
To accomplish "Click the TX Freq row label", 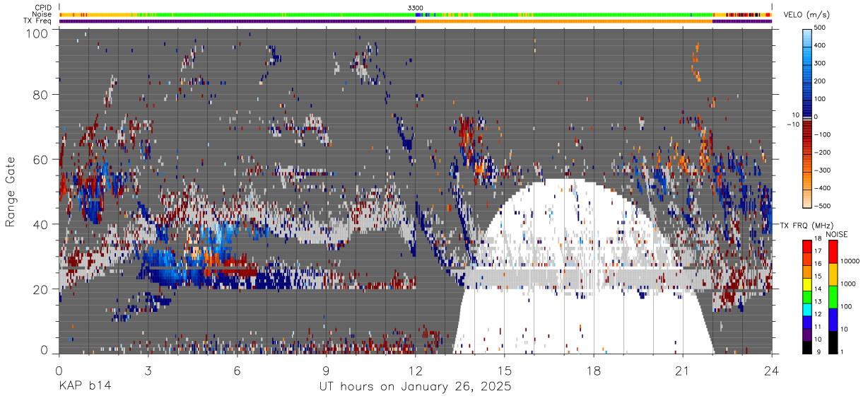I will [37, 21].
